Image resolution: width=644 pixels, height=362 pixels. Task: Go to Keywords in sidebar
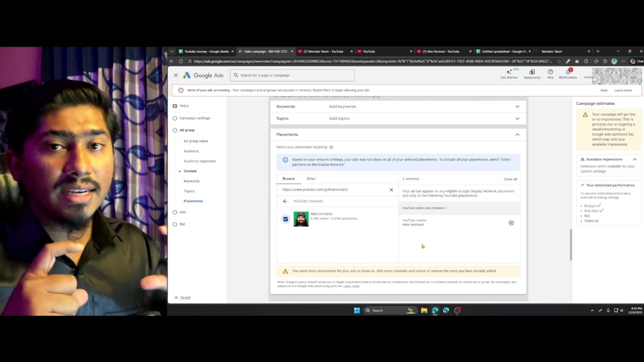[192, 181]
